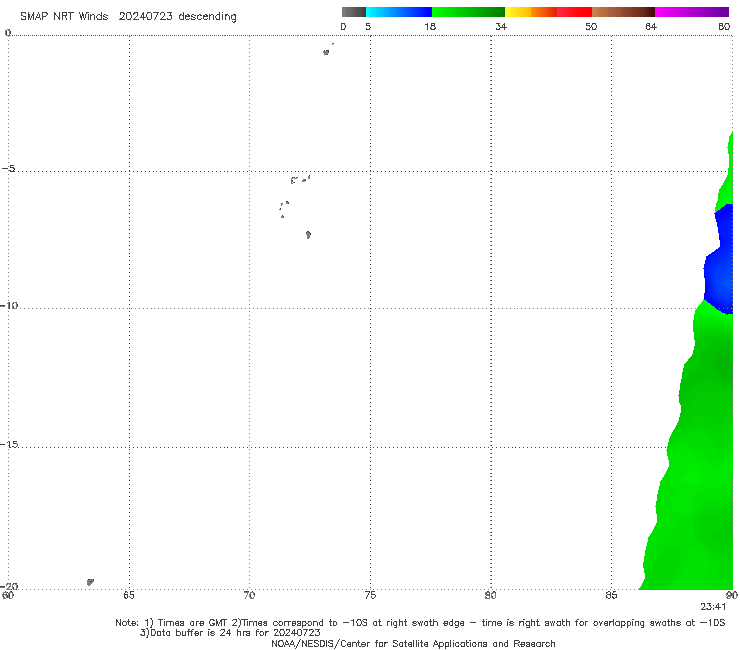This screenshot has width=740, height=650.
Task: Click the 'Data buffer is 24 hrs' note
Action: click(x=230, y=633)
